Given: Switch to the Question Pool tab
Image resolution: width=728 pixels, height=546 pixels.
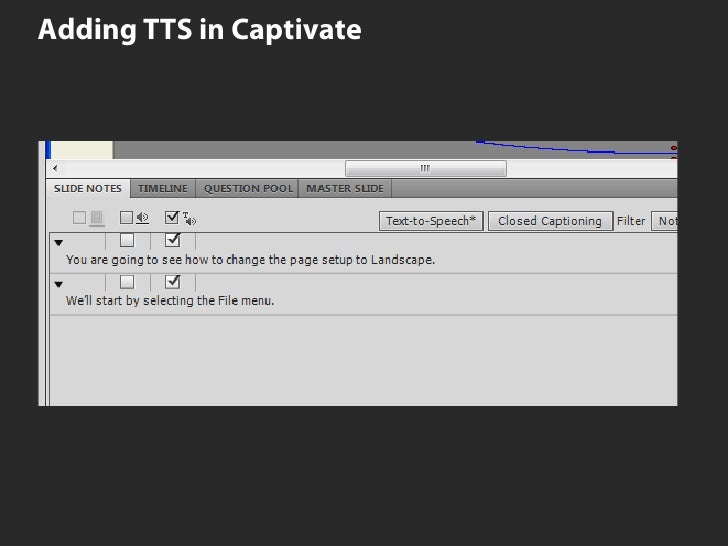Looking at the screenshot, I should click(248, 188).
